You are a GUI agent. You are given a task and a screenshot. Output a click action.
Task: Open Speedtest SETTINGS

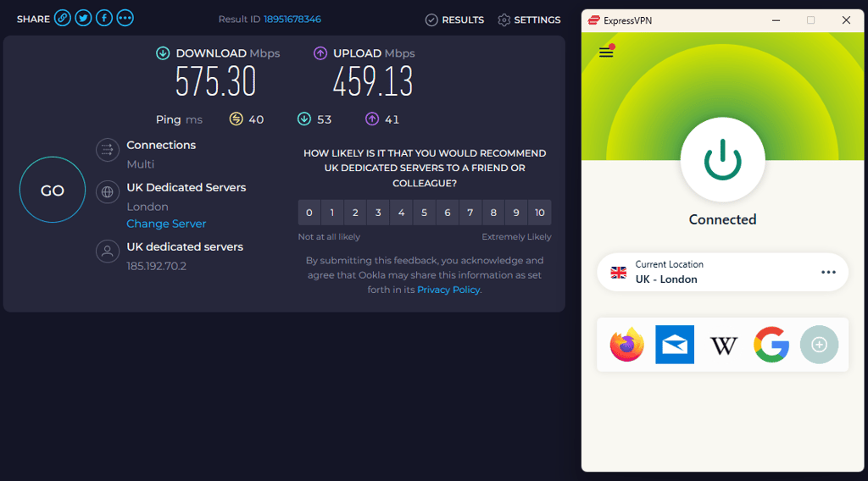point(529,20)
